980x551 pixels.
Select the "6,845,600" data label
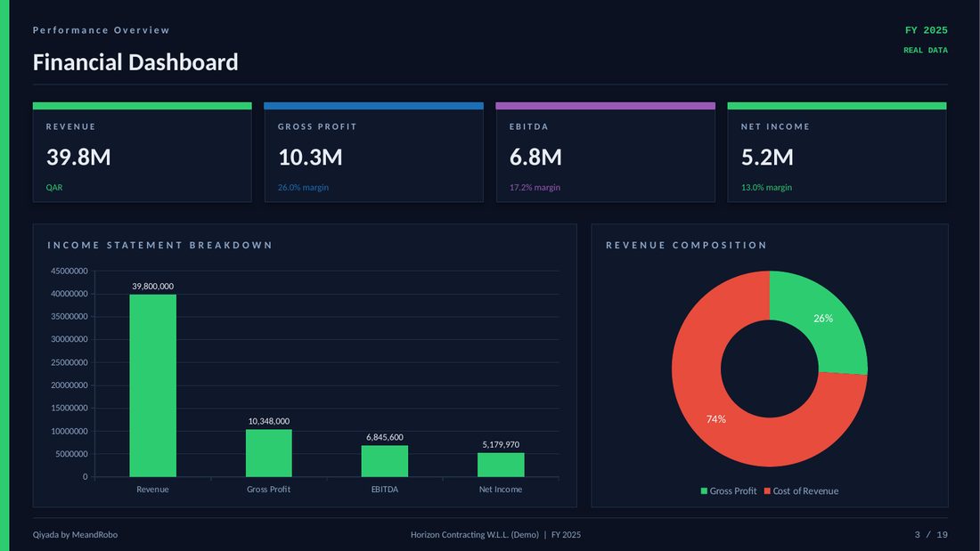click(384, 437)
